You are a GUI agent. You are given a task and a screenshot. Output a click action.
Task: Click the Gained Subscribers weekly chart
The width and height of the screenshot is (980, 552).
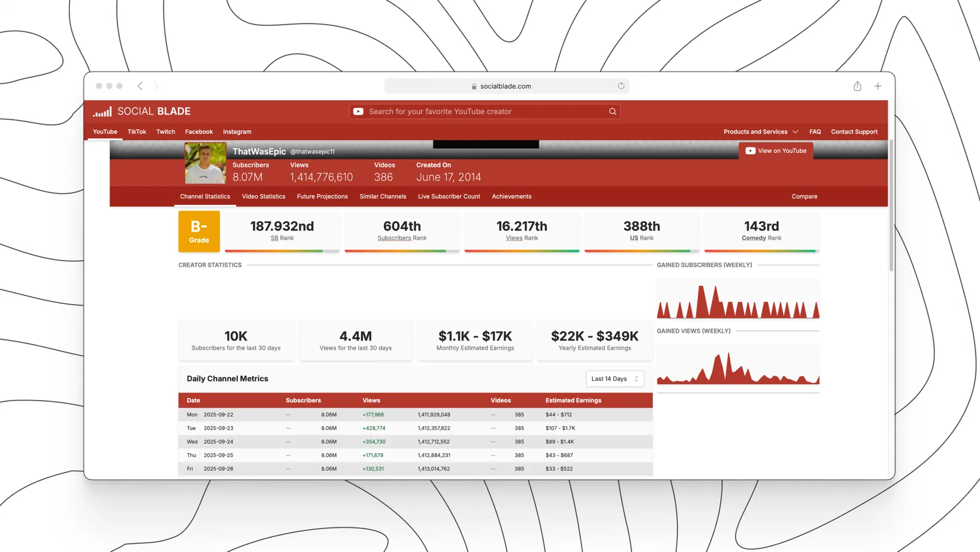click(x=738, y=299)
